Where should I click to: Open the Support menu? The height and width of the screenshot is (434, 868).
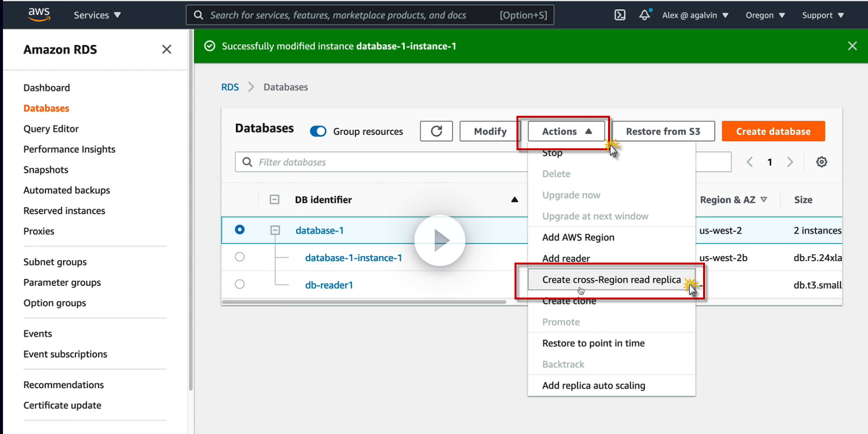pyautogui.click(x=823, y=15)
